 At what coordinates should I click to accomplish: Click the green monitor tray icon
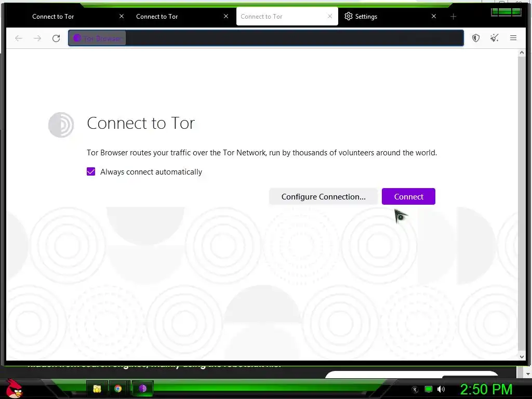[429, 389]
